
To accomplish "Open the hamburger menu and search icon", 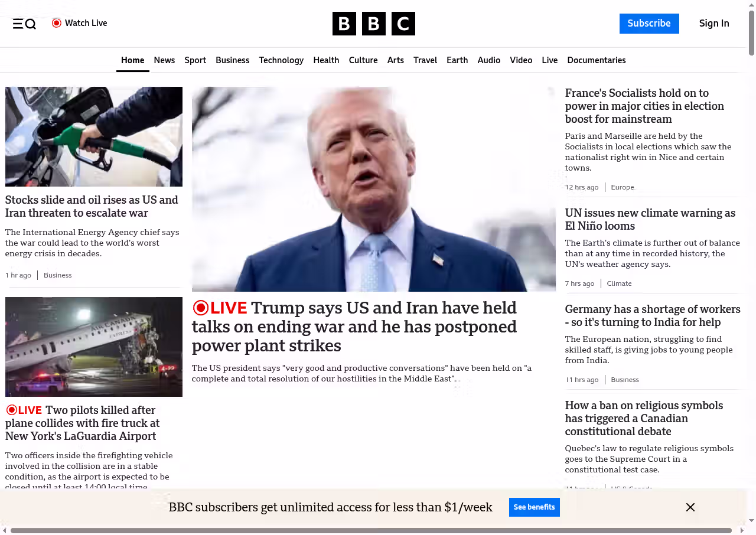I will (x=24, y=24).
